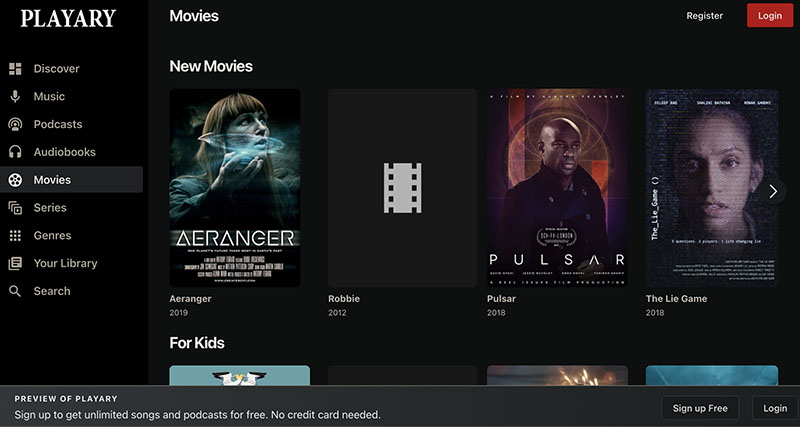Click the Discover grid icon in sidebar
Viewport: 800px width, 427px height.
pos(15,69)
